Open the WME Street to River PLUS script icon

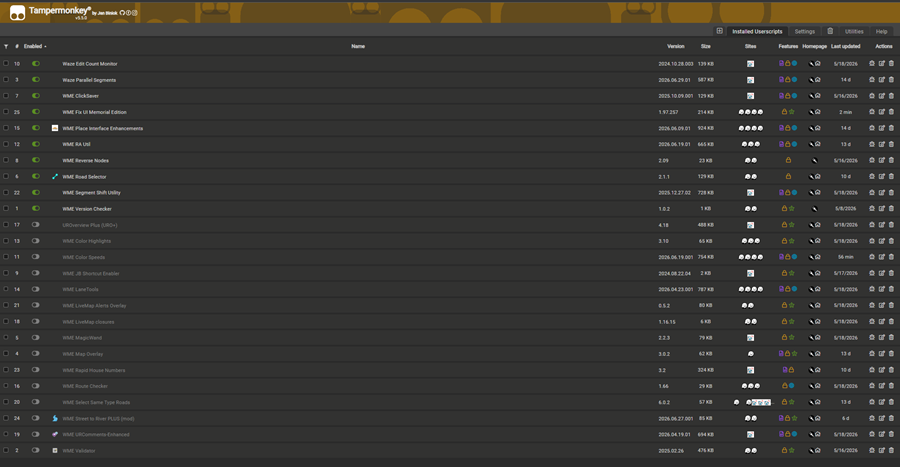(55, 418)
